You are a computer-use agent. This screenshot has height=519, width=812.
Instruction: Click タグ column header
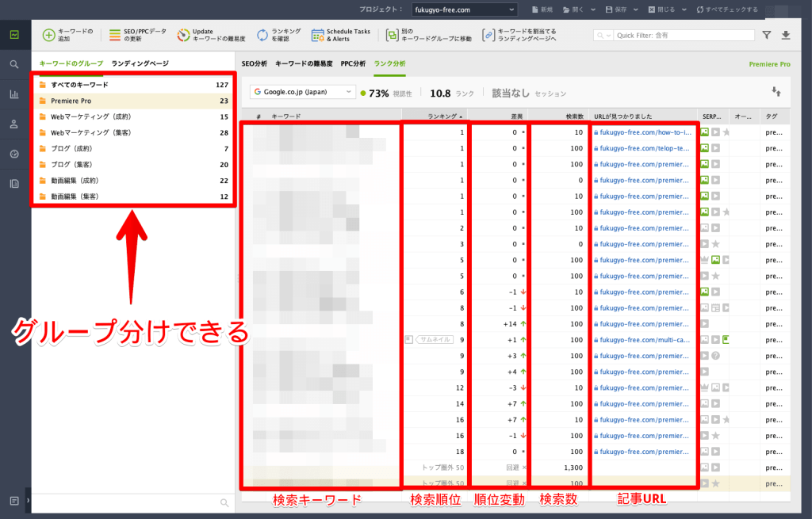pyautogui.click(x=776, y=116)
